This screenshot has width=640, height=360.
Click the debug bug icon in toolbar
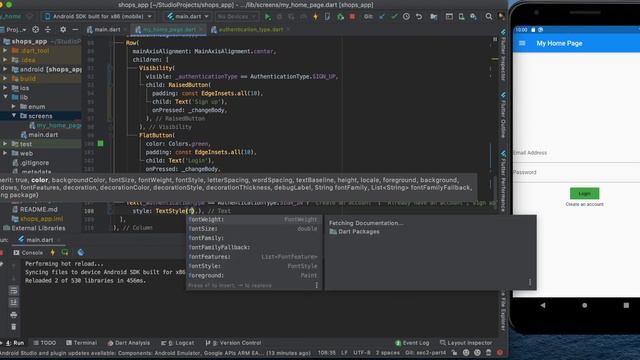(280, 17)
